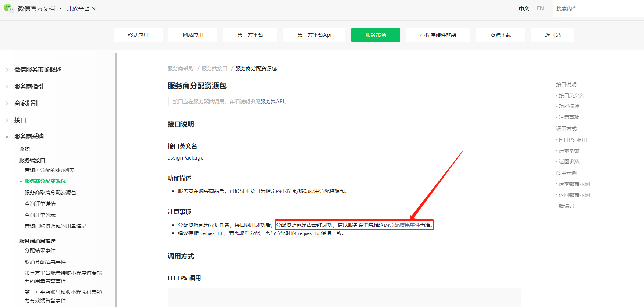Open 微信服务市场概述 in sidebar

click(x=38, y=69)
